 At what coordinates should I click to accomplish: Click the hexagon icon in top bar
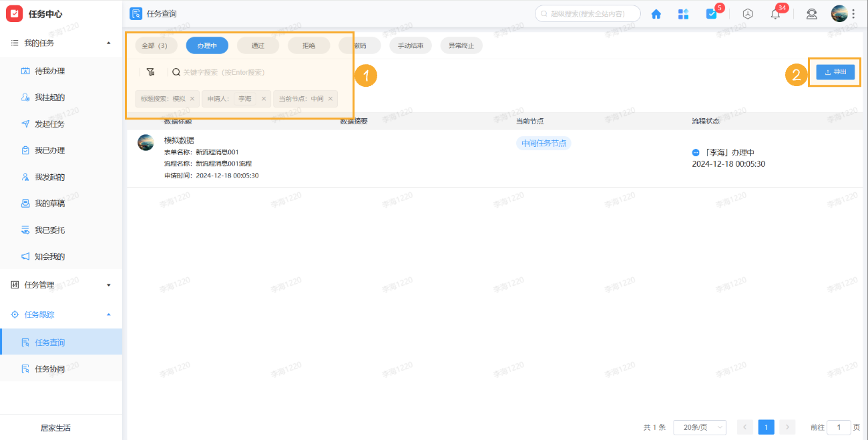(x=748, y=14)
